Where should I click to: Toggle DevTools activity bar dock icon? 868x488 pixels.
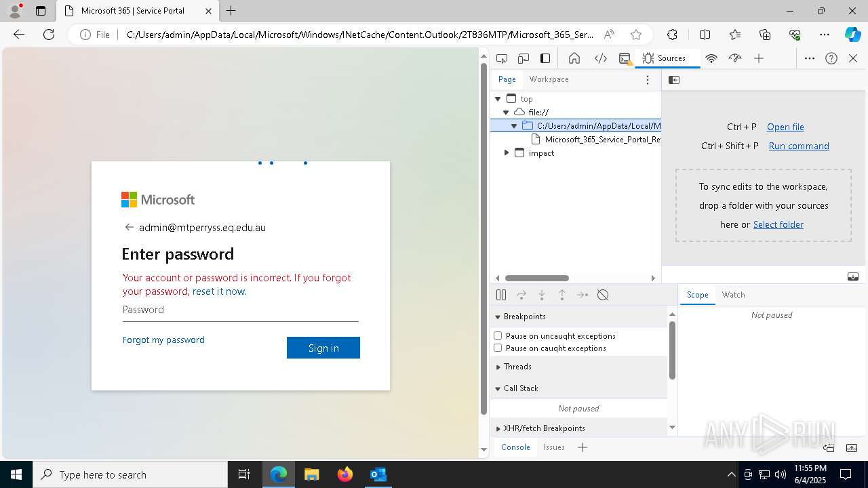coord(545,58)
